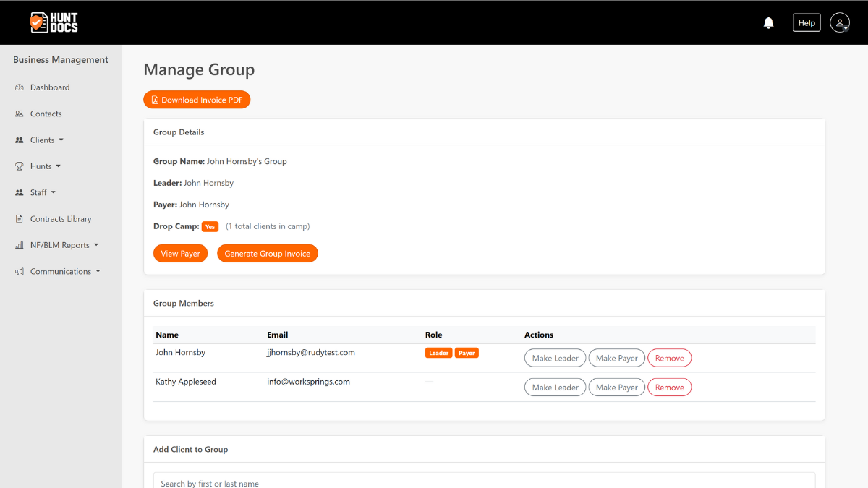Click the Contacts people icon in sidebar
The image size is (868, 488).
(x=20, y=114)
